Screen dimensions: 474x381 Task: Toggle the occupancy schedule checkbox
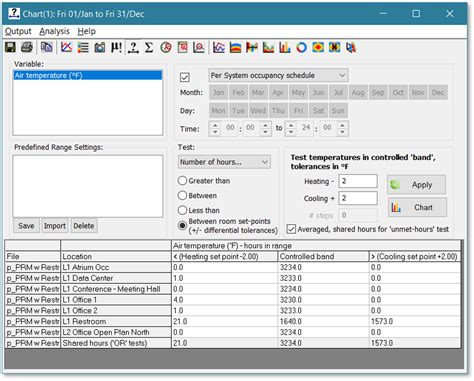coord(185,77)
